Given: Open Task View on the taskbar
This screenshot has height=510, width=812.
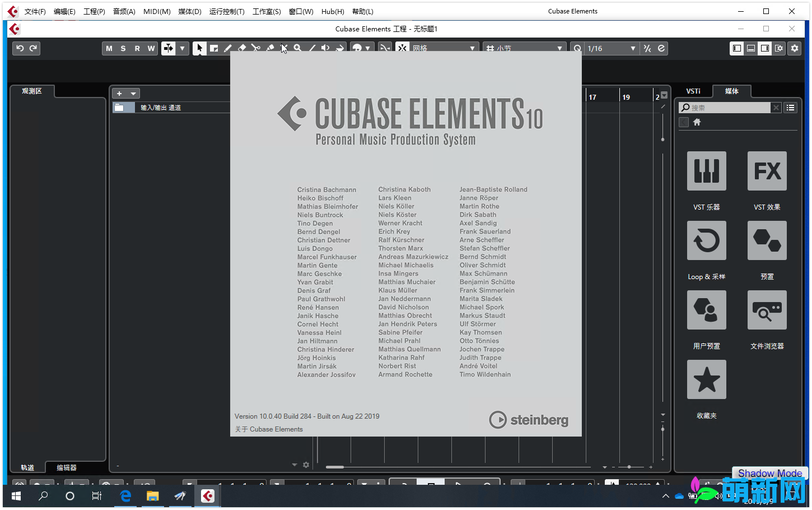Looking at the screenshot, I should click(x=97, y=496).
